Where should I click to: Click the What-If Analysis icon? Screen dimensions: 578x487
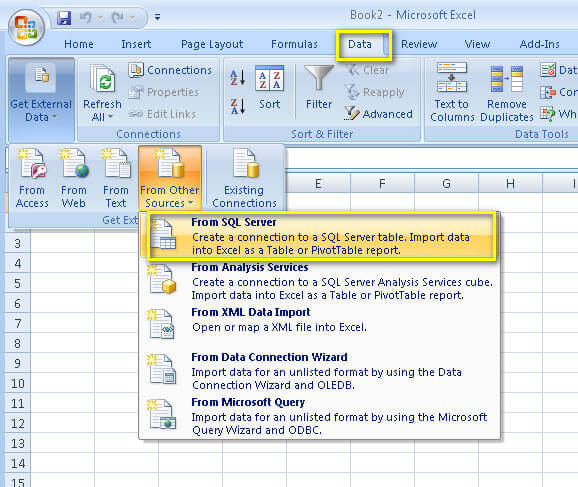click(x=548, y=114)
